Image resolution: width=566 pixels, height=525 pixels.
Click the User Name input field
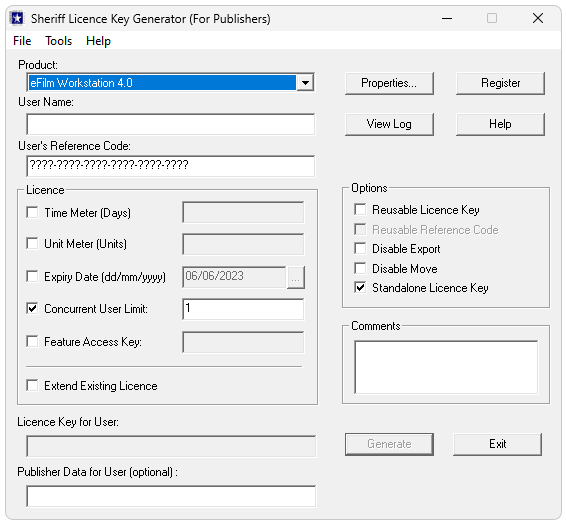(x=170, y=124)
